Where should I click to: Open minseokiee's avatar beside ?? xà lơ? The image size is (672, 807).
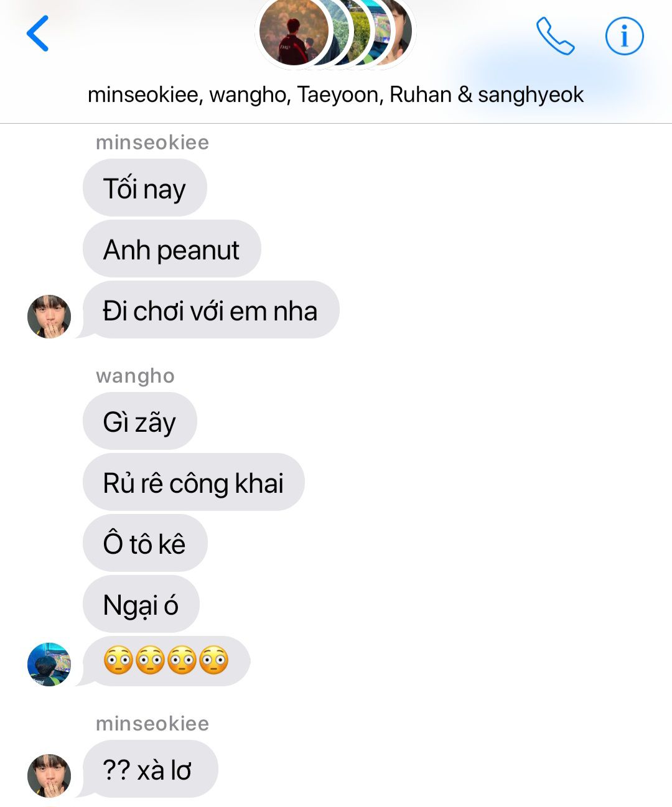pos(49,775)
